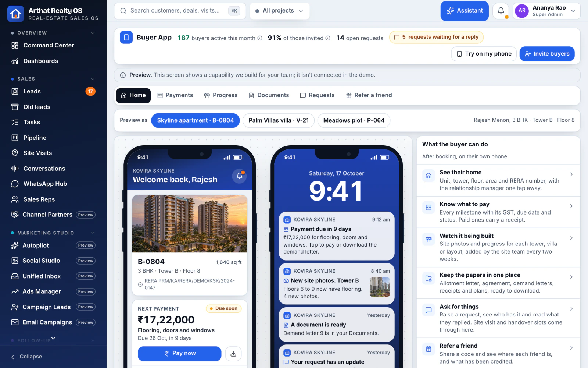
Task: Preview as Skyline apartment B-0804
Action: tap(196, 120)
